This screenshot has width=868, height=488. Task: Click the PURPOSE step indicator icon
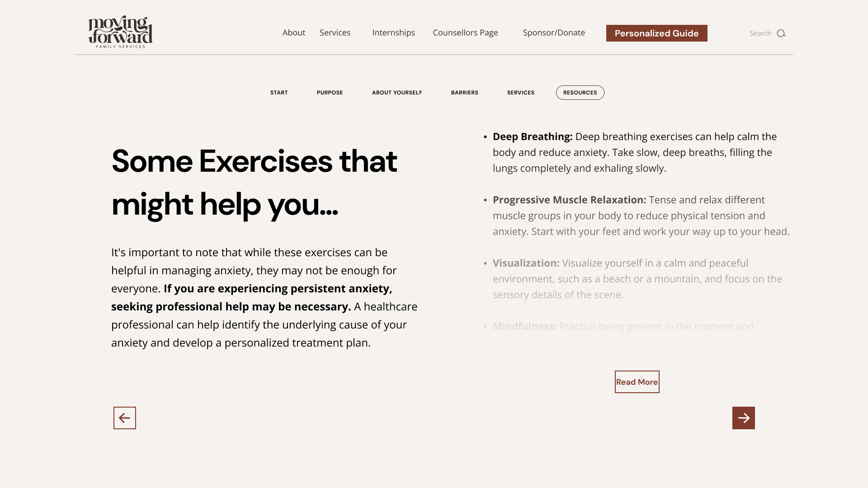pyautogui.click(x=330, y=92)
